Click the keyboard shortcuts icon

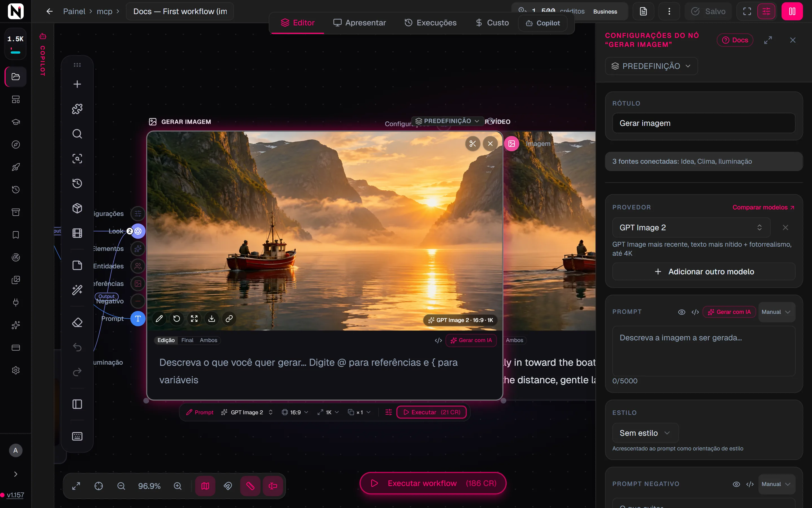coord(77,436)
